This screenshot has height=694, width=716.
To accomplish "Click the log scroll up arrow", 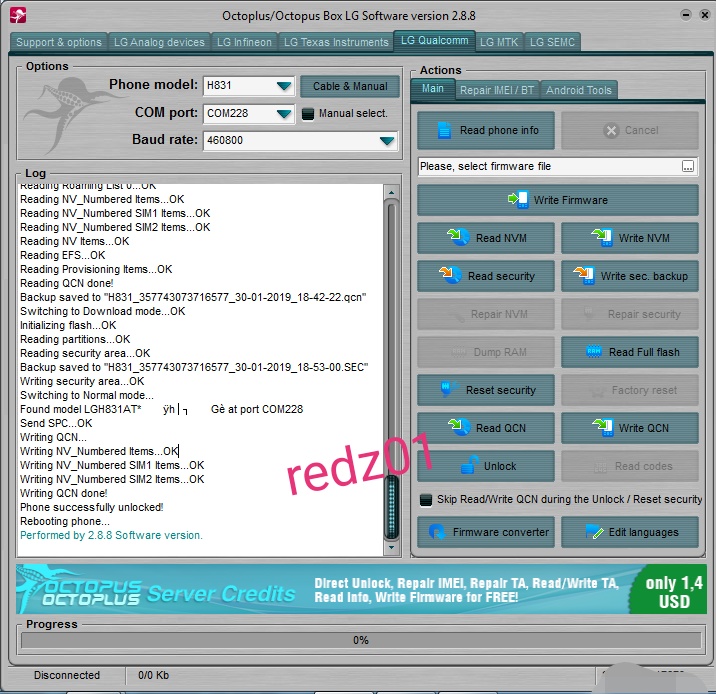I will (x=391, y=193).
